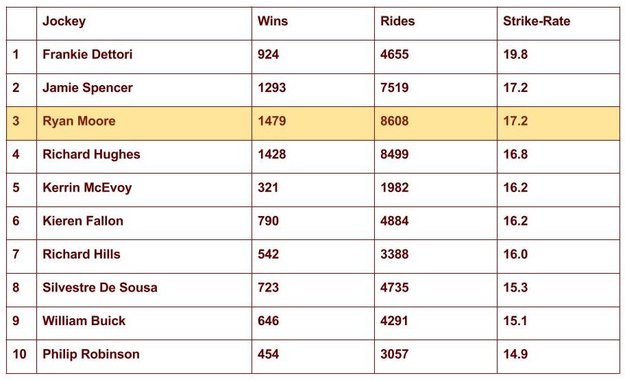Click Philip Robinson's strike-rate 14.9
The image size is (625, 380).
(x=515, y=354)
